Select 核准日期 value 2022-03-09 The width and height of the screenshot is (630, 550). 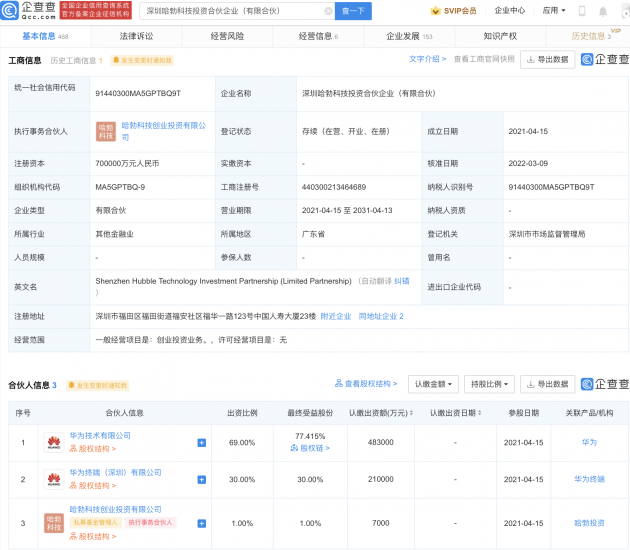pyautogui.click(x=528, y=164)
